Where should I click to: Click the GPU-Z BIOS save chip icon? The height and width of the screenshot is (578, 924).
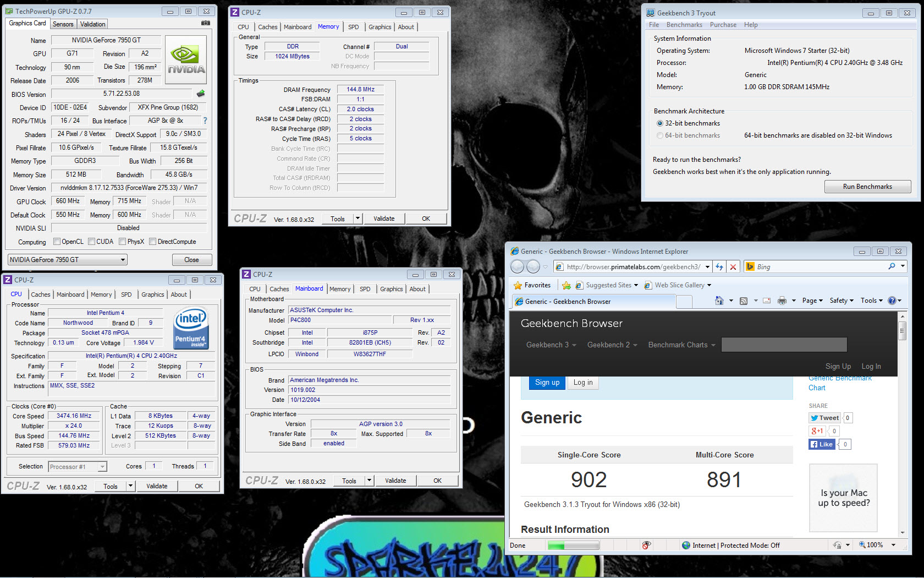click(201, 94)
